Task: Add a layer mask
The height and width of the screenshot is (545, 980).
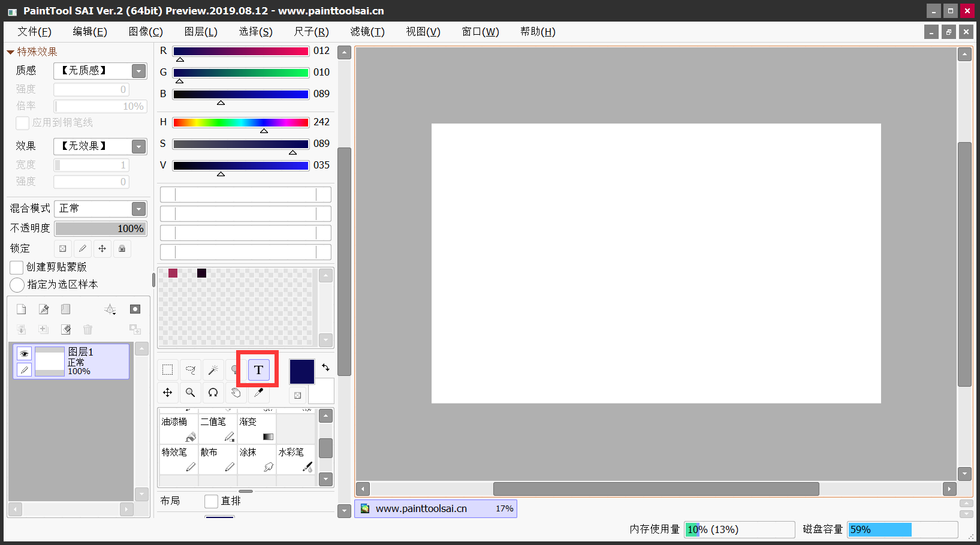Action: [135, 309]
